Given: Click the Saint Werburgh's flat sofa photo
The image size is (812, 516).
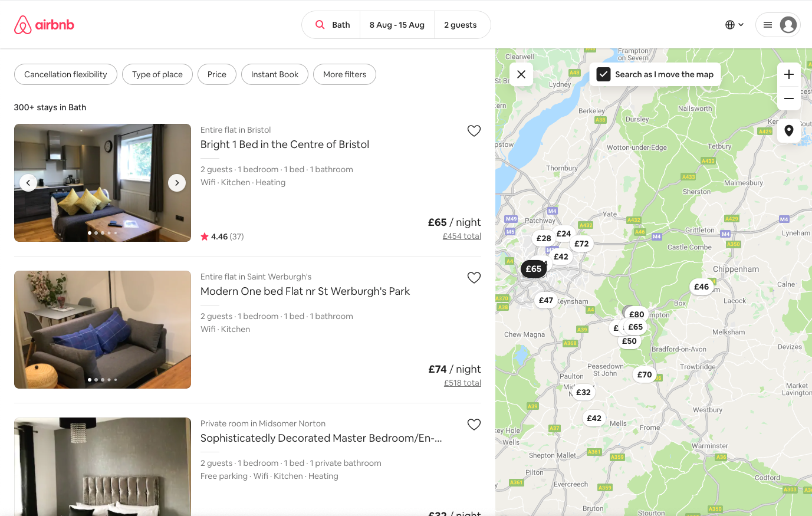Looking at the screenshot, I should 103,330.
